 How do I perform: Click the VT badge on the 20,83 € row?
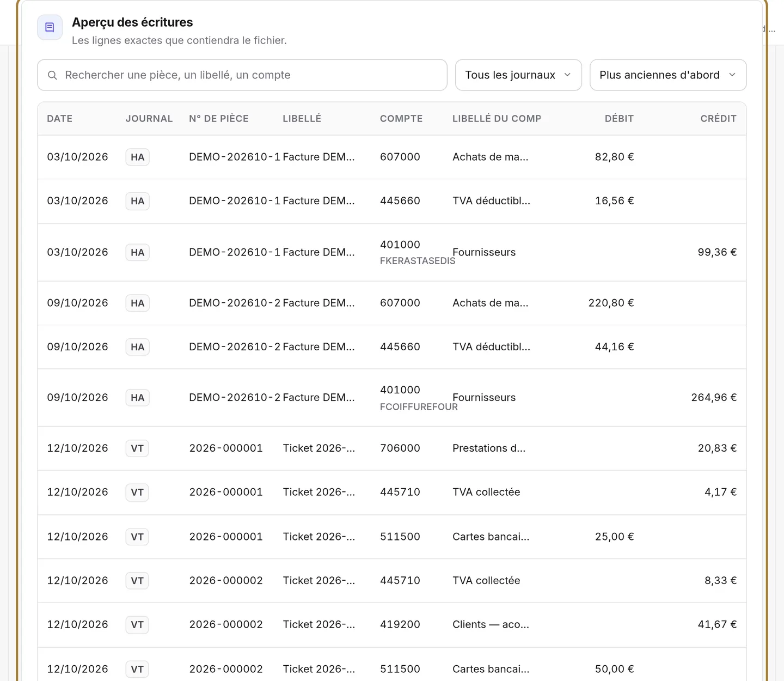(x=137, y=448)
